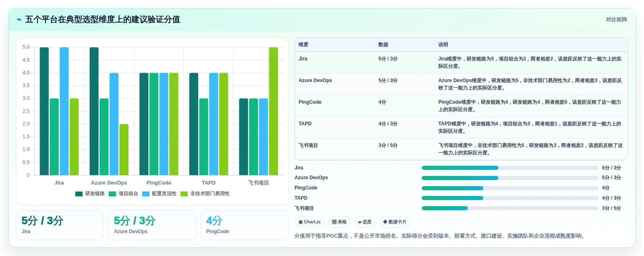Click the Jira description text in the 说明 column
Screen dimensions: 644x256
(x=530, y=62)
